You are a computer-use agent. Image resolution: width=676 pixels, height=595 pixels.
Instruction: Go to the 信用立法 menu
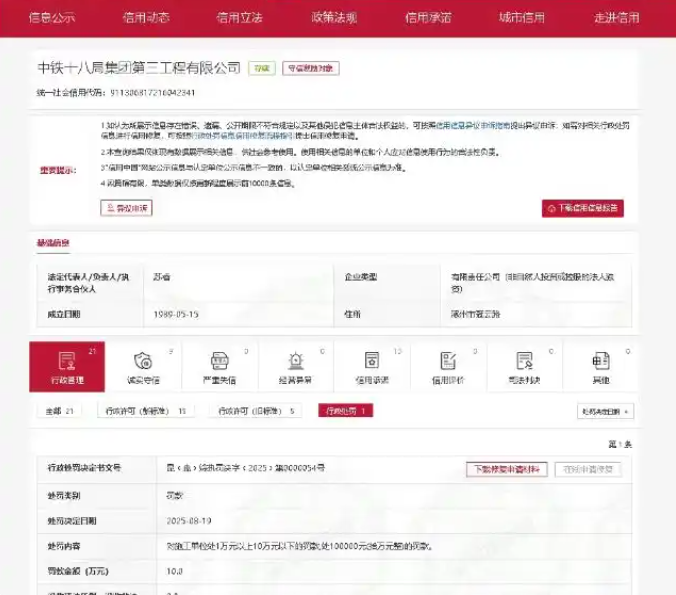coord(239,18)
